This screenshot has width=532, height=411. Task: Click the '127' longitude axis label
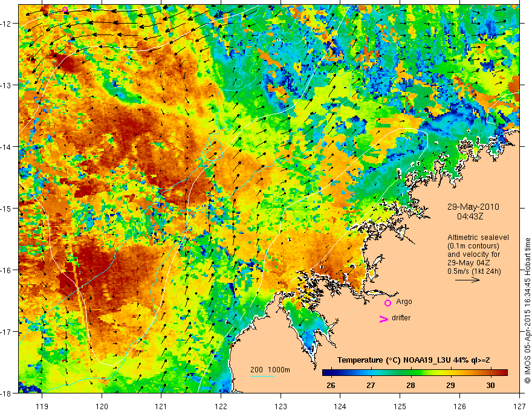click(x=519, y=406)
